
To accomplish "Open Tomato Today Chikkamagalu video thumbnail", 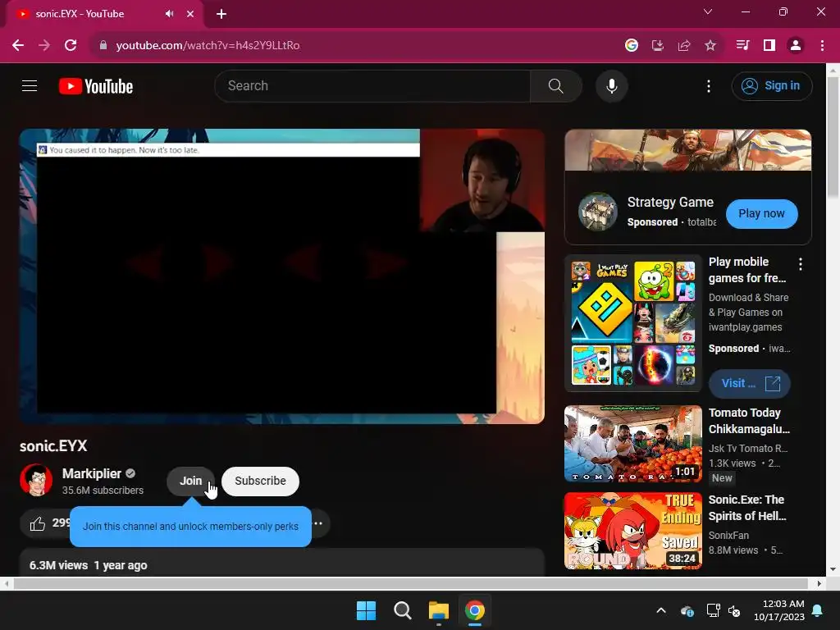I will (x=633, y=444).
